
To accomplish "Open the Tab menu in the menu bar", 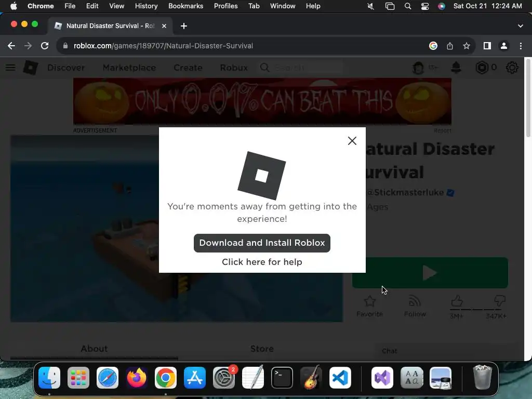I will [x=254, y=6].
